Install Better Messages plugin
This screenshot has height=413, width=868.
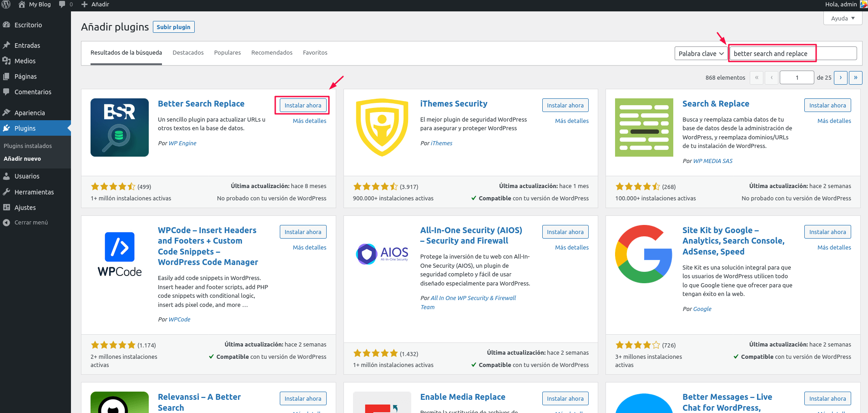828,398
